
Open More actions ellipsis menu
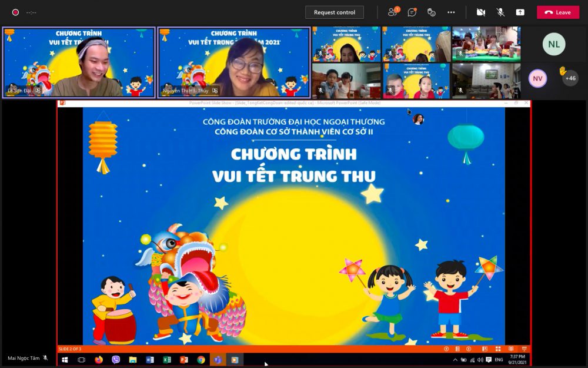[451, 12]
